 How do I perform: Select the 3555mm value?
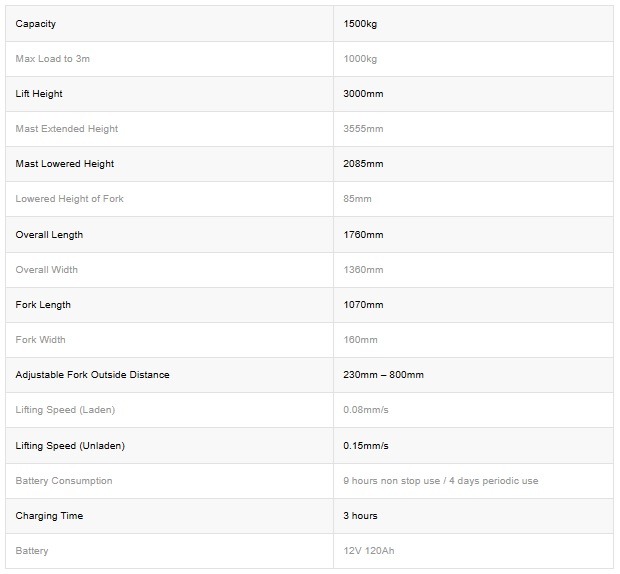[363, 129]
